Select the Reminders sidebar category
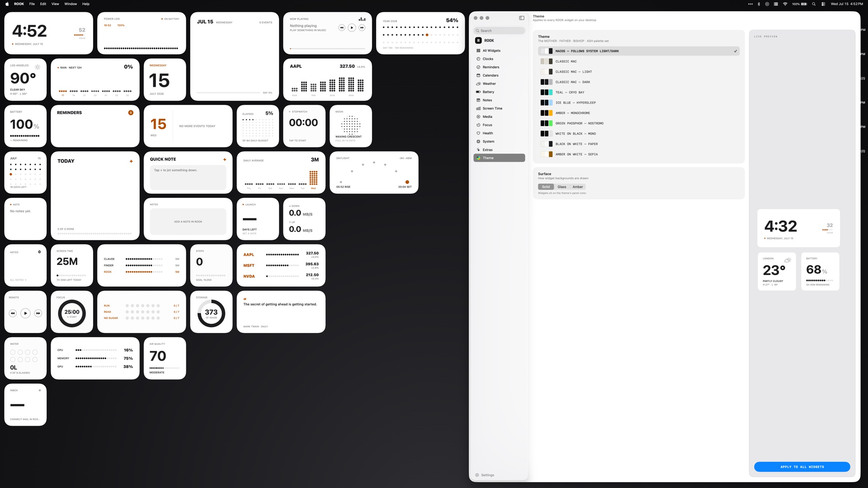 click(x=499, y=67)
